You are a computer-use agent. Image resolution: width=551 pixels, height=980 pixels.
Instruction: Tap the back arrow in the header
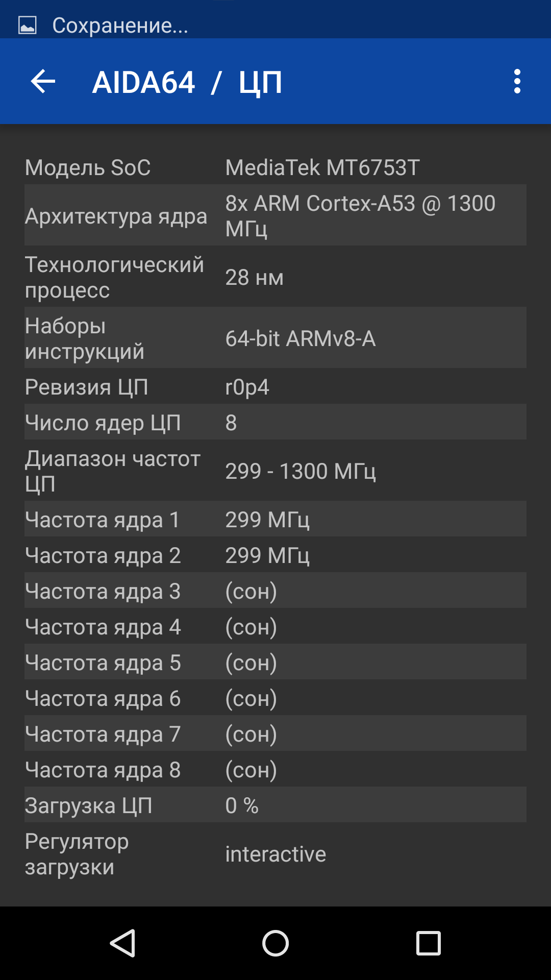(x=43, y=82)
